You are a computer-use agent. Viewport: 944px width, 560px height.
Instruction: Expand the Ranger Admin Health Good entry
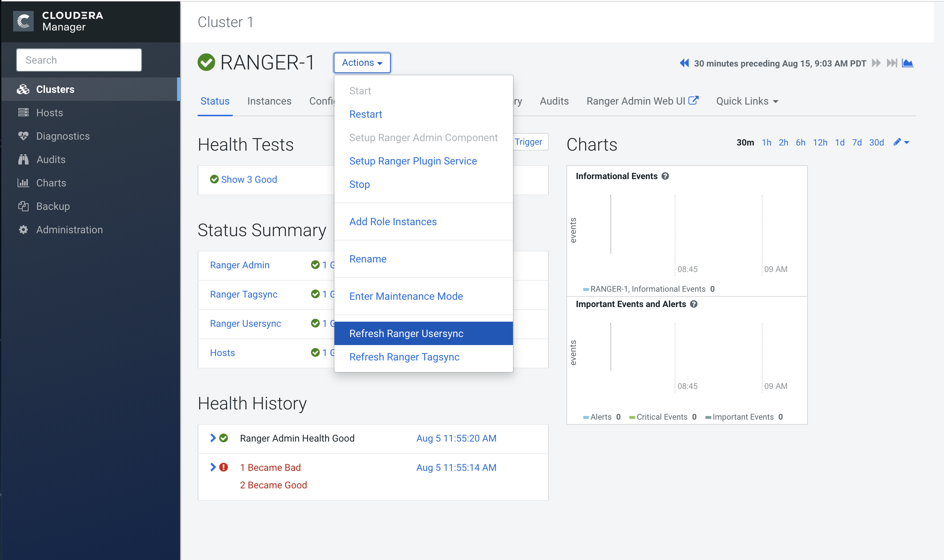(x=213, y=438)
